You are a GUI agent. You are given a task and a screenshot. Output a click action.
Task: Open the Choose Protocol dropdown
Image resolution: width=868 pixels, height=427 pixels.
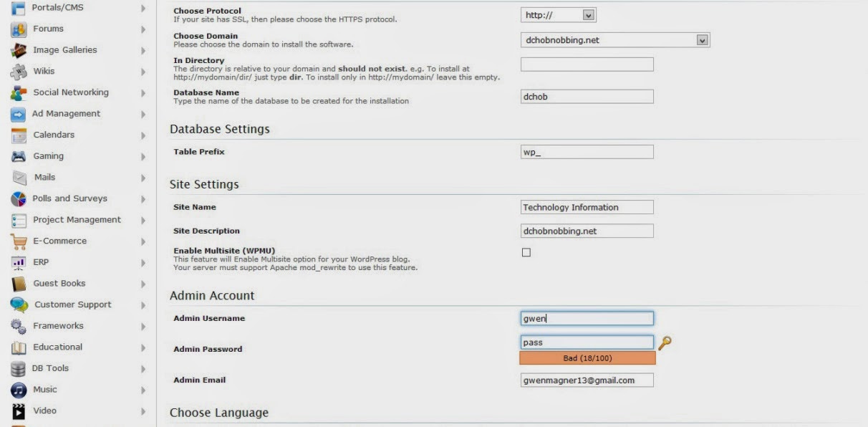pos(559,14)
